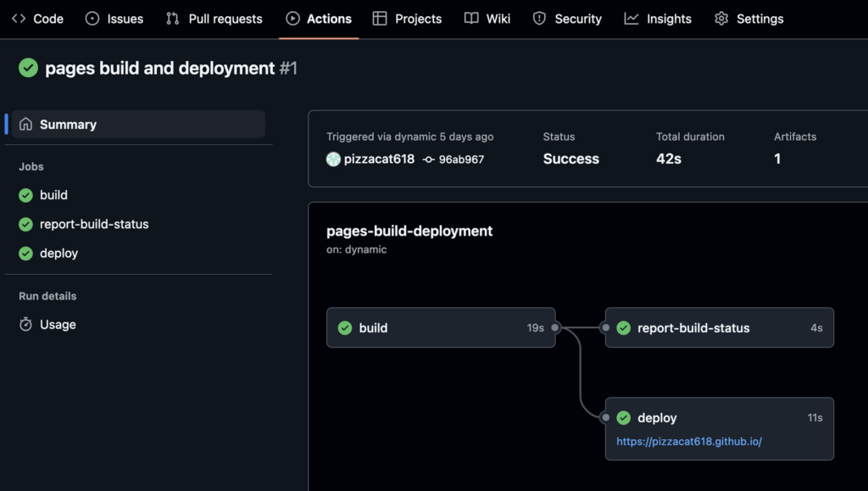Click the 'Triggered via dynamic 5 days ago' text
The height and width of the screenshot is (491, 868).
[409, 137]
